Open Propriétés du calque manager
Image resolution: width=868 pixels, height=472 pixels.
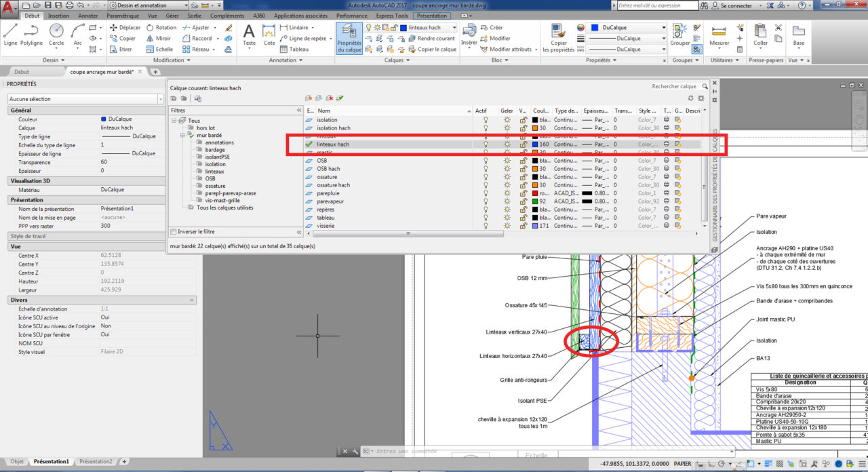click(349, 38)
